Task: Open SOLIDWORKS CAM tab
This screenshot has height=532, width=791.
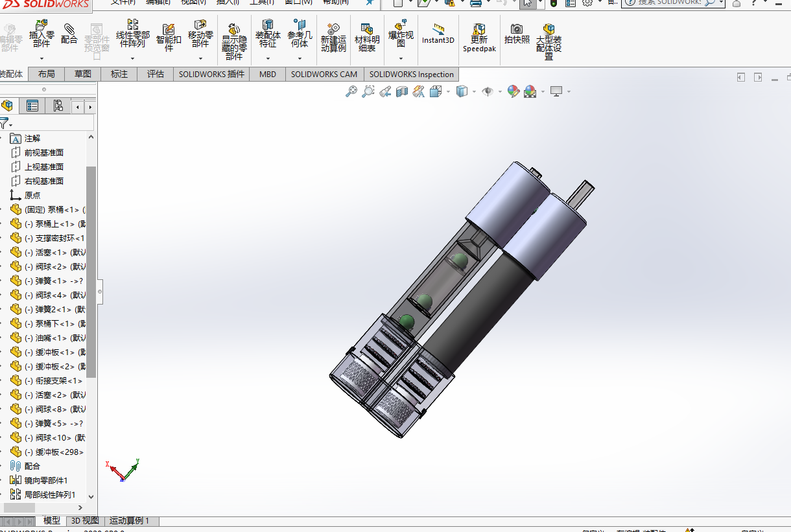Action: pos(324,74)
